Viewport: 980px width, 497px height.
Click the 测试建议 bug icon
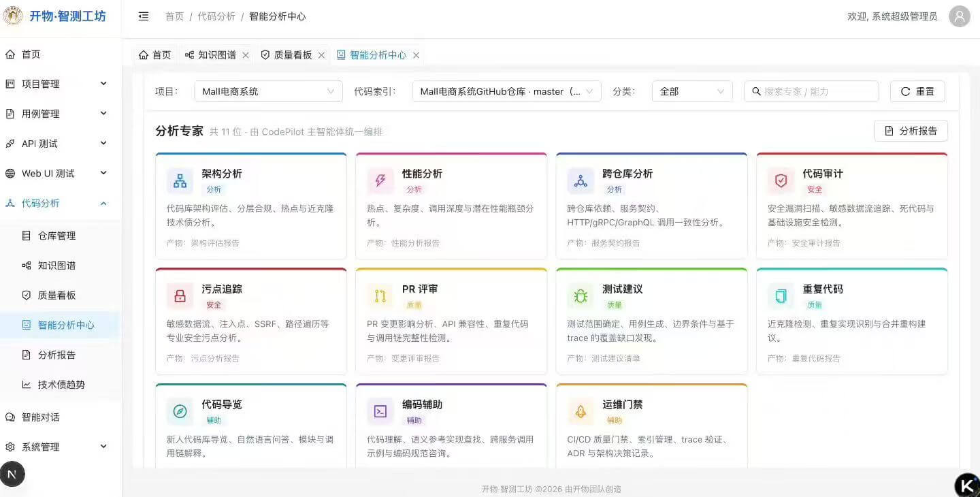(581, 296)
